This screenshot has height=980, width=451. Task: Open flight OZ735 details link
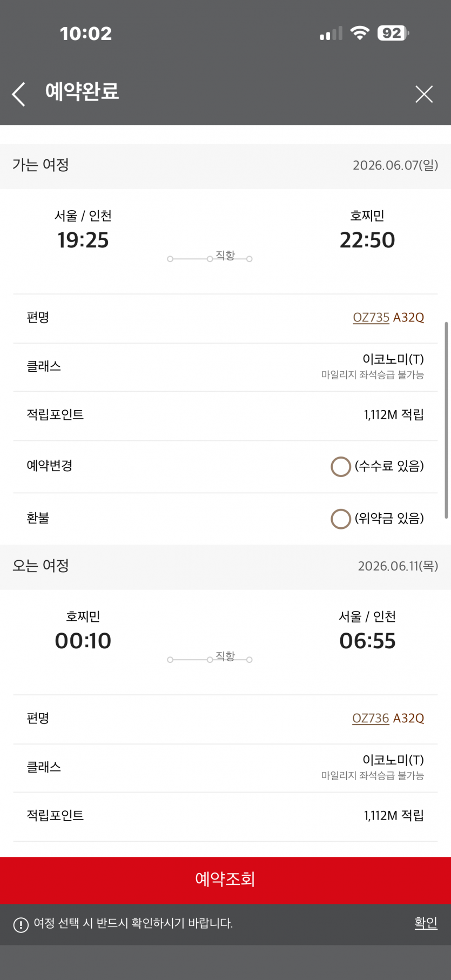click(371, 318)
